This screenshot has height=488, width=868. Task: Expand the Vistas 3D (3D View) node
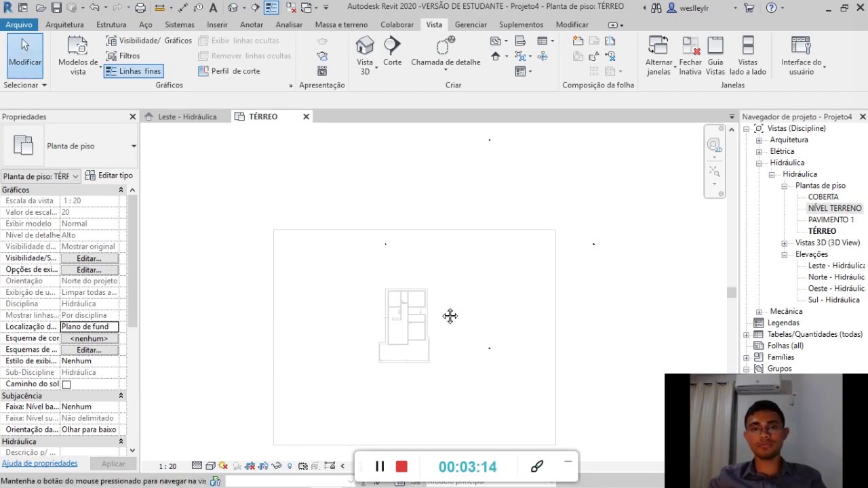point(785,243)
